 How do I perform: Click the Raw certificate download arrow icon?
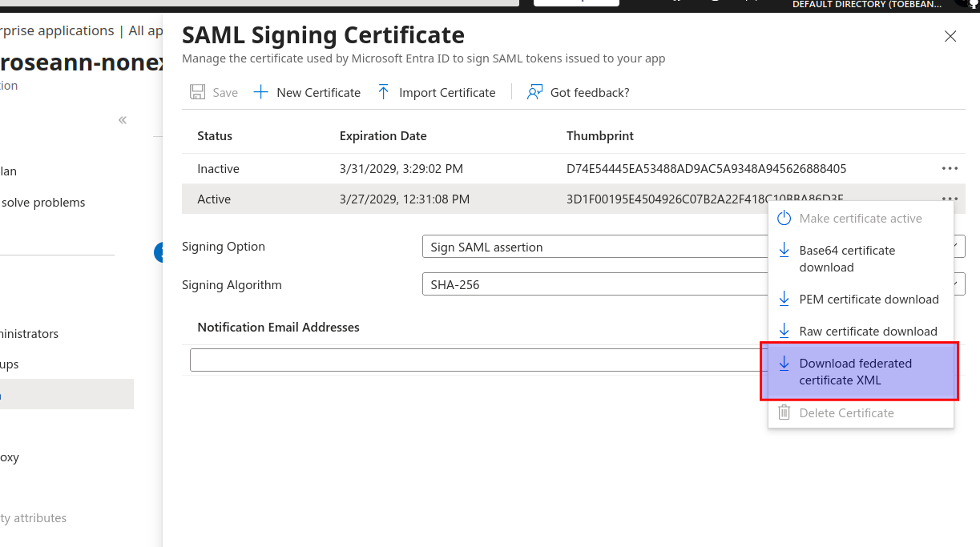[783, 331]
